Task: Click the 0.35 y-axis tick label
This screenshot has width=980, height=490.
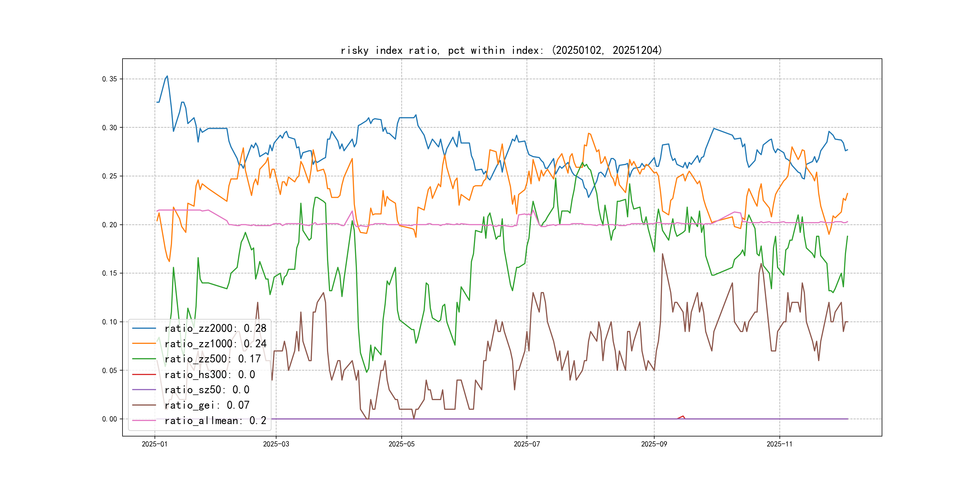Action: click(109, 79)
